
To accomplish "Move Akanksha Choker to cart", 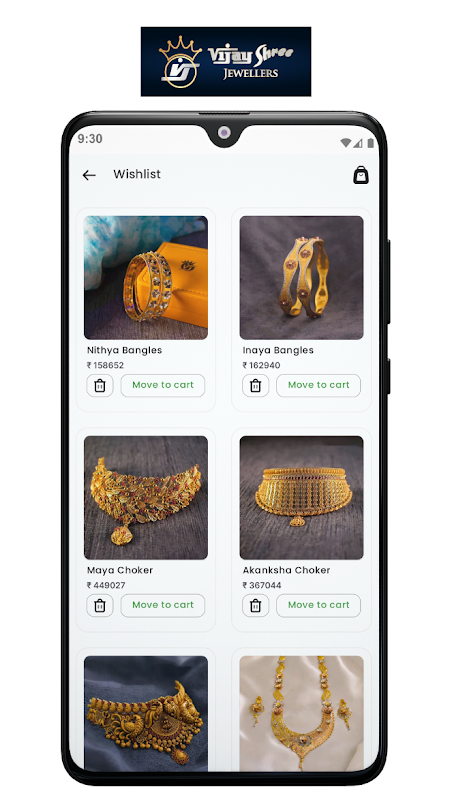I will coord(318,606).
